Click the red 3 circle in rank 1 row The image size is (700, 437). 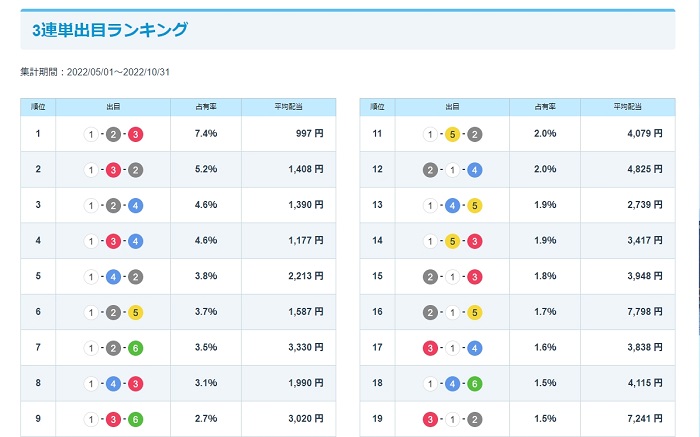click(x=135, y=133)
